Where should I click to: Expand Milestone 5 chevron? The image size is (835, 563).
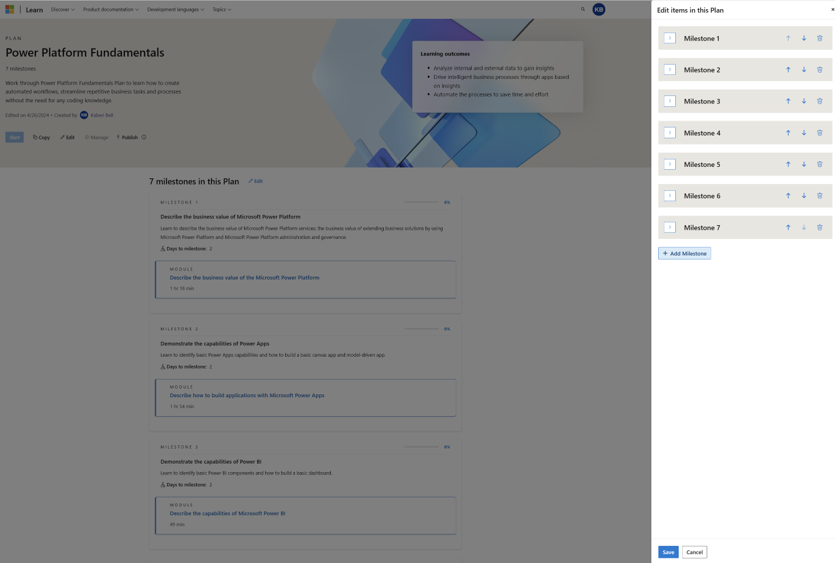670,165
